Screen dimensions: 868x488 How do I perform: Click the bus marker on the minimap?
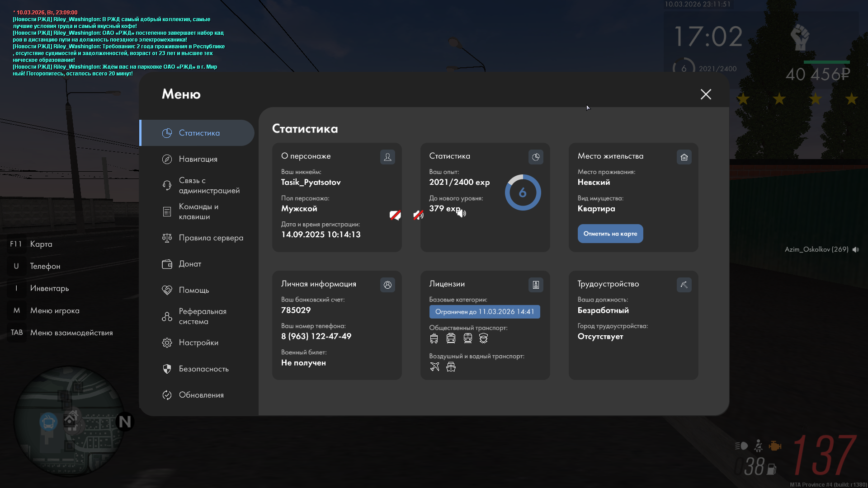coord(48,422)
